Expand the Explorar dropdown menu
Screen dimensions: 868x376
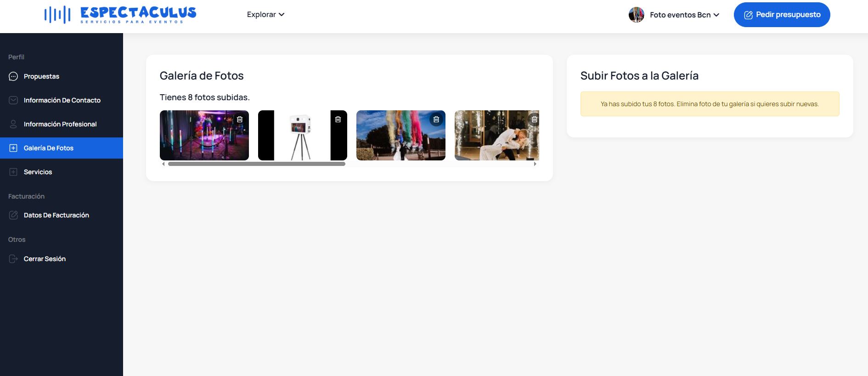265,15
